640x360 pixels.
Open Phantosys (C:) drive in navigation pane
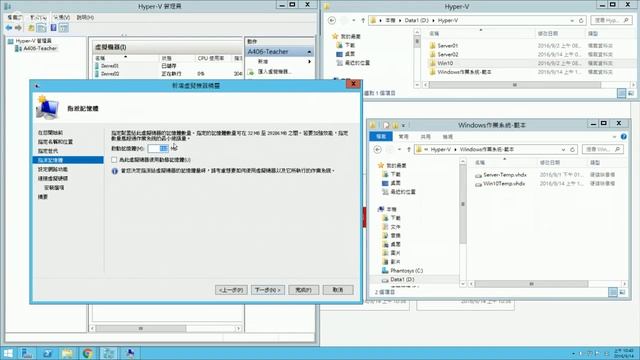[x=402, y=271]
